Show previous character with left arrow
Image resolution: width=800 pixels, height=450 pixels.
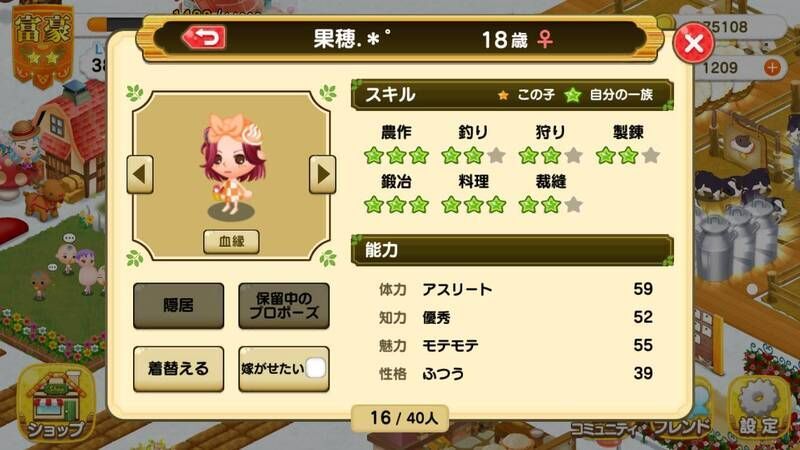pos(140,174)
